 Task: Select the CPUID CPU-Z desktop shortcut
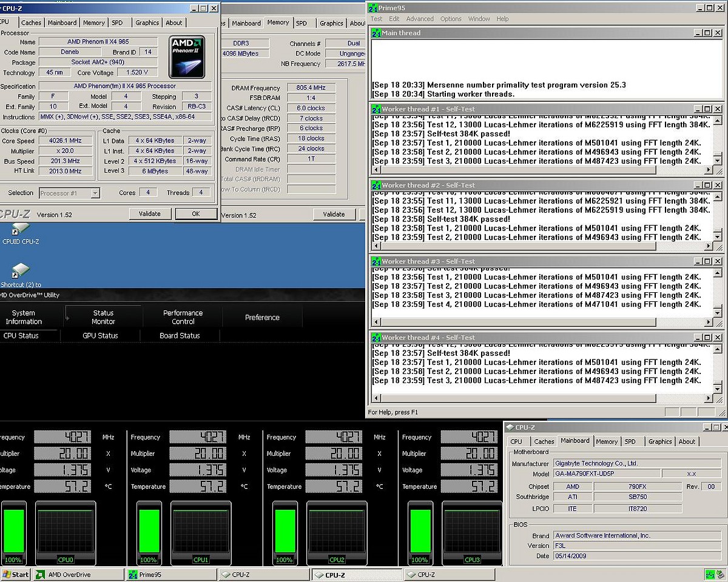(21, 233)
